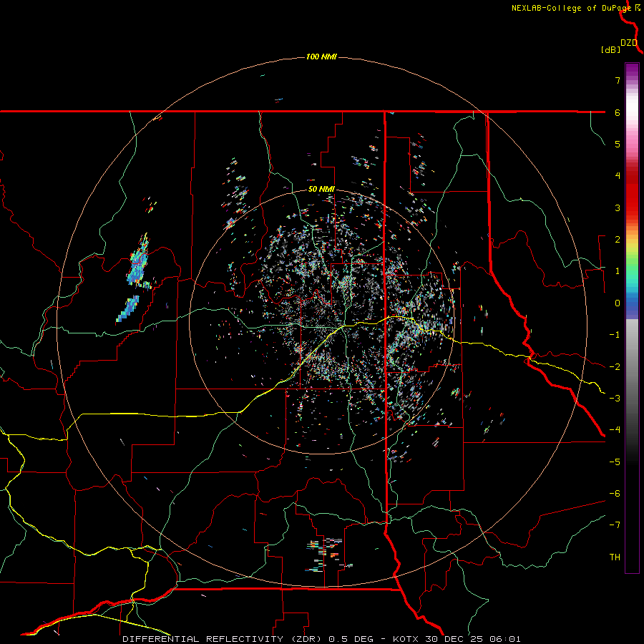
Task: Select the -6 tick on color scale
Action: click(x=615, y=494)
